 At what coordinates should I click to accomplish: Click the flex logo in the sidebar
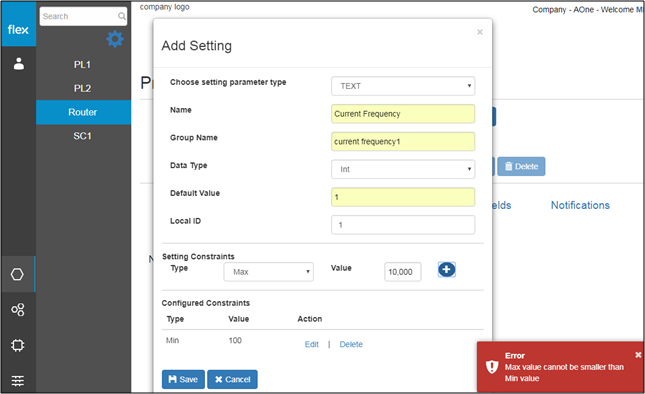(x=18, y=29)
